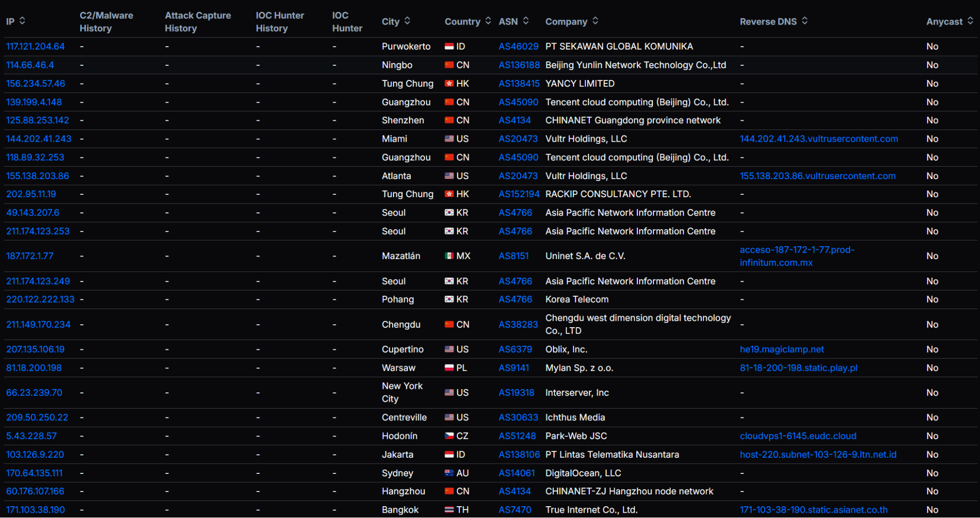This screenshot has height=518, width=980.
Task: Click the C2/Malware History column header
Action: click(106, 22)
